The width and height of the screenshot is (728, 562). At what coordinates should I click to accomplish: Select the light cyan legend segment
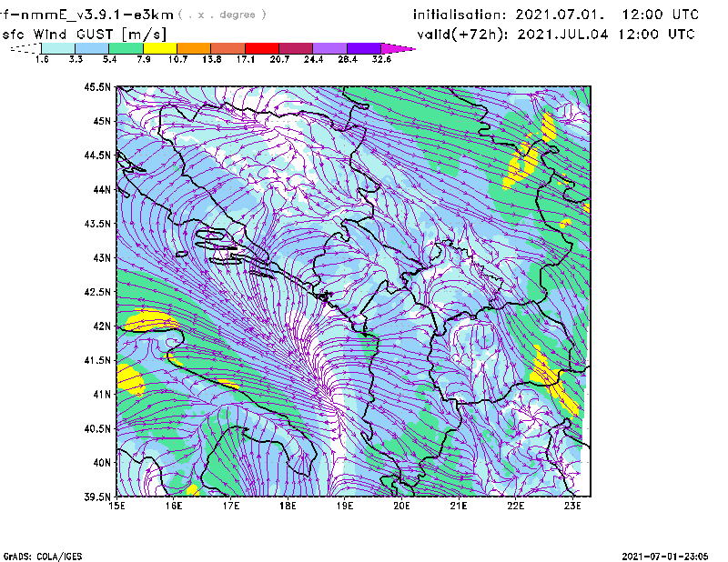point(58,48)
